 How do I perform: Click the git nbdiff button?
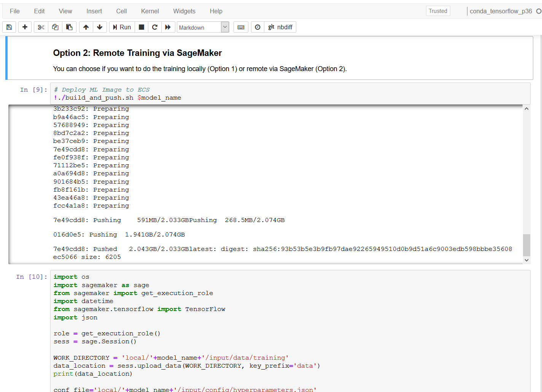(x=280, y=27)
